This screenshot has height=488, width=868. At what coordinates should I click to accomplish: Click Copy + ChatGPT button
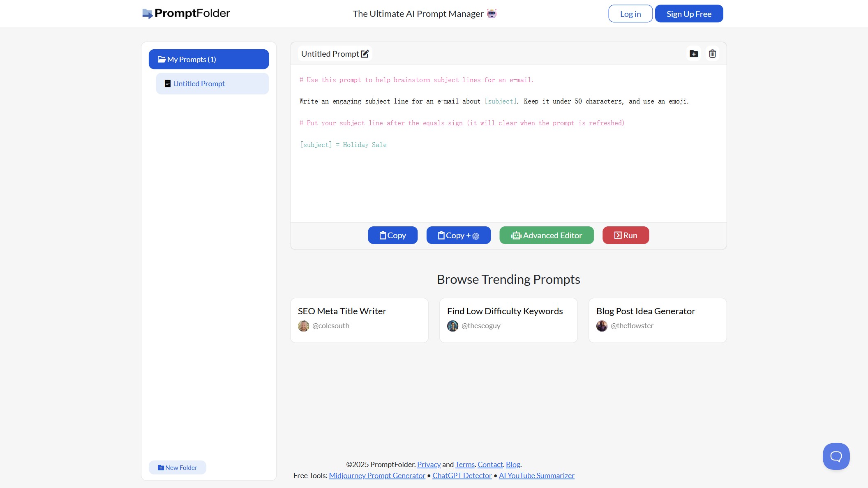coord(459,235)
